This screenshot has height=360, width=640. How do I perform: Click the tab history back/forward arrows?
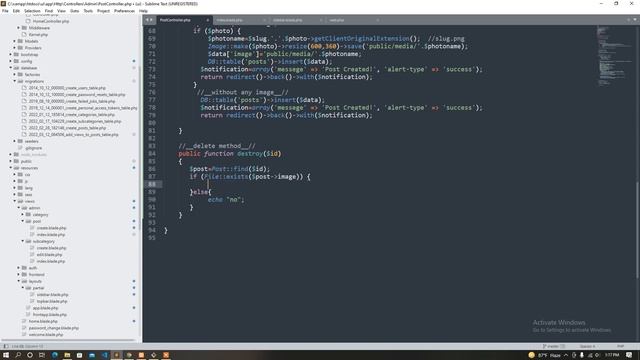149,20
